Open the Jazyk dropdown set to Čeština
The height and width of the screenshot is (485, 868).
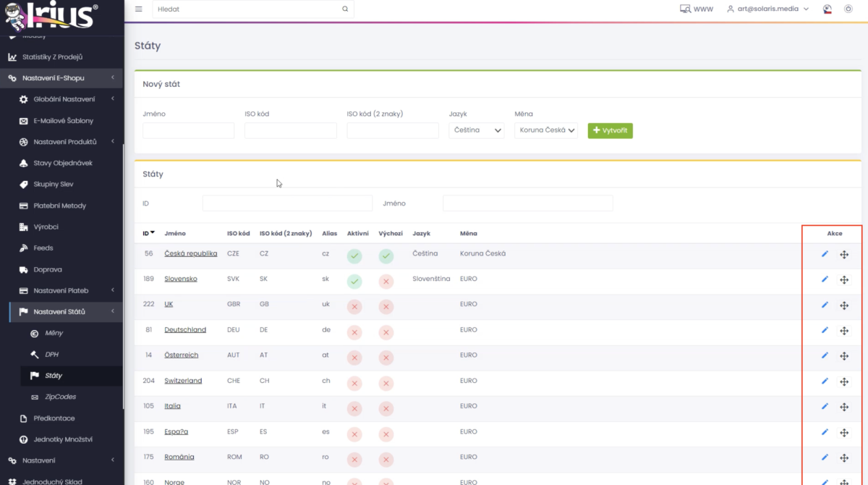coord(476,130)
